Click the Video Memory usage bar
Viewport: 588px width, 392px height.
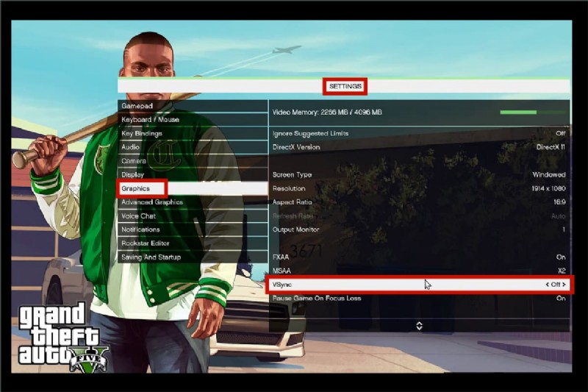click(532, 113)
